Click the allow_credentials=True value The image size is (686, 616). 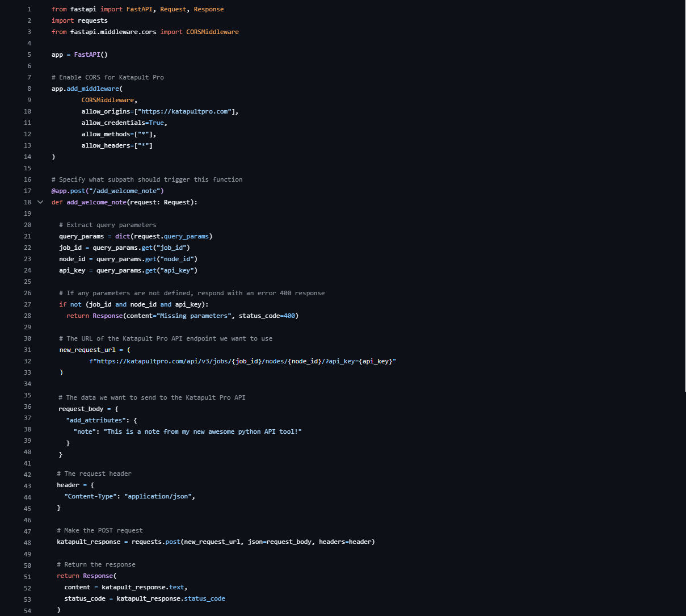pyautogui.click(x=157, y=123)
